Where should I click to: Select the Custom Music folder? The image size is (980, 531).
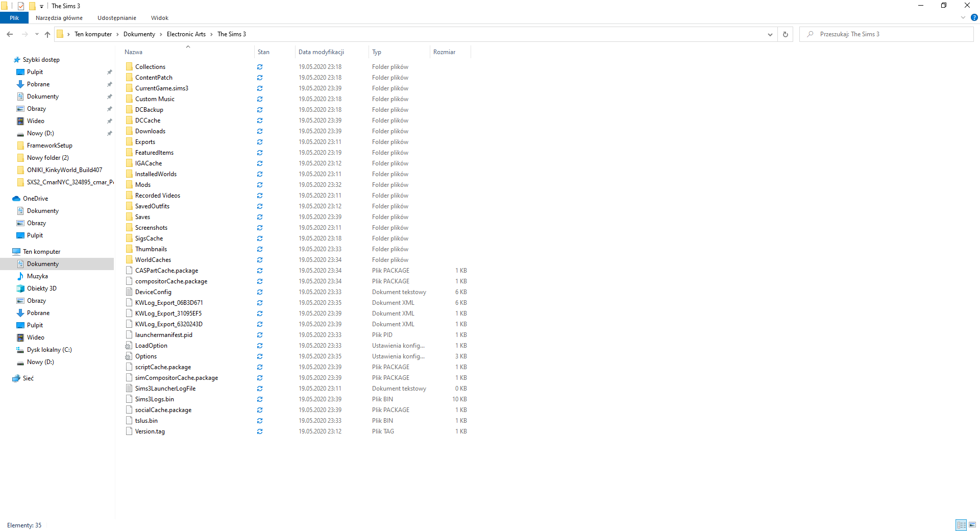coord(155,99)
